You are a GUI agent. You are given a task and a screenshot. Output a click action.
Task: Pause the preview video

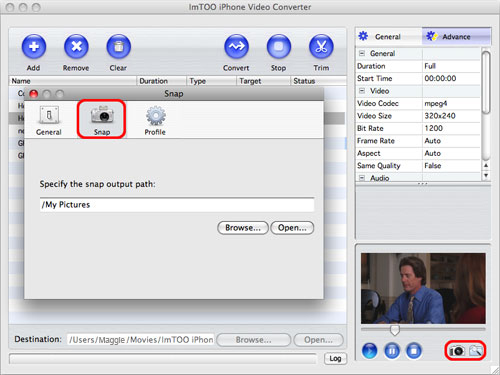point(392,351)
